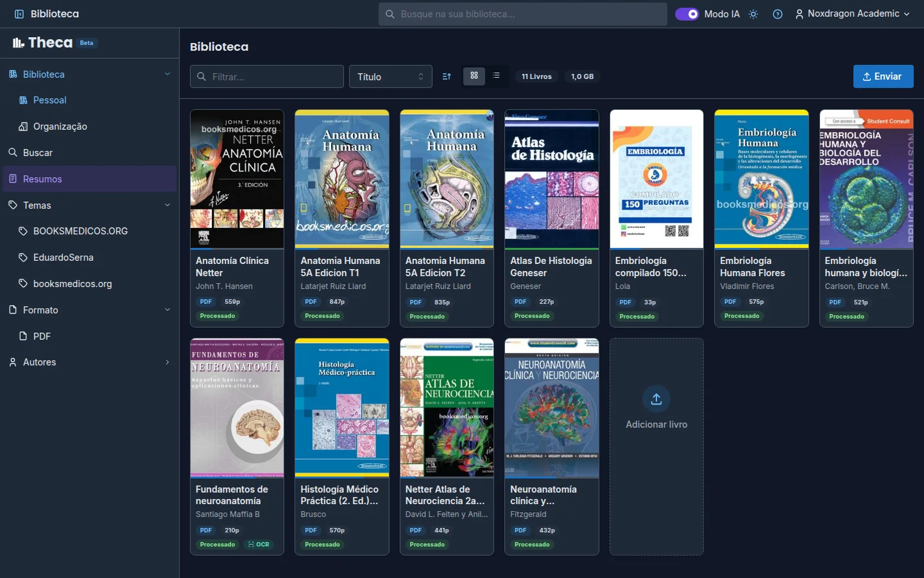Screen dimensions: 924x578
Task: Open Atlas De Histologia Geneser cover
Action: (x=552, y=179)
